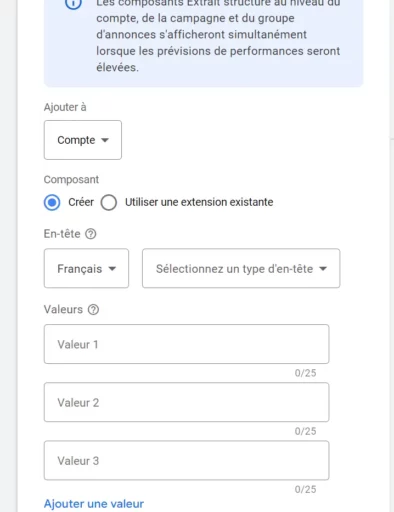Click the 0/25 counter under Valeur 1
Screen dimensions: 394x512
[x=305, y=373]
